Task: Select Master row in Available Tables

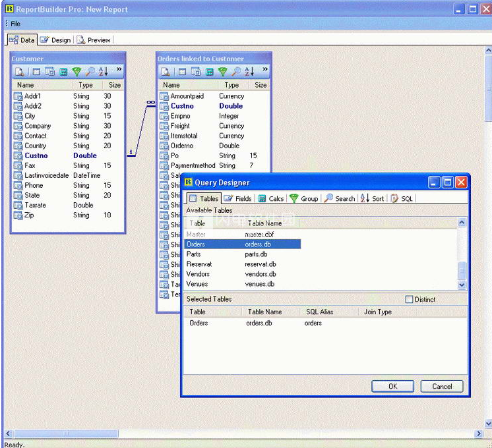Action: tap(243, 234)
